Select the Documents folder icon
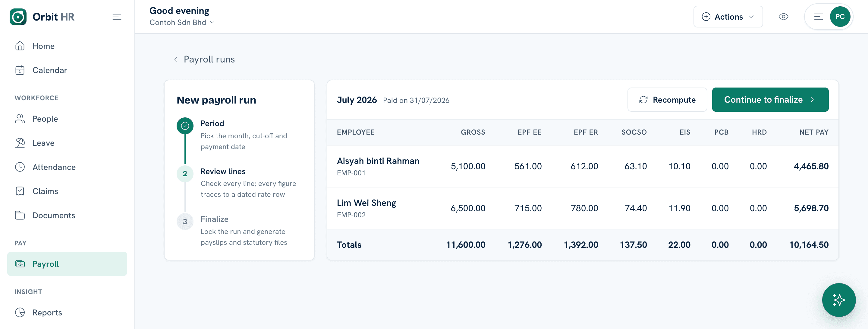This screenshot has height=329, width=868. tap(20, 215)
